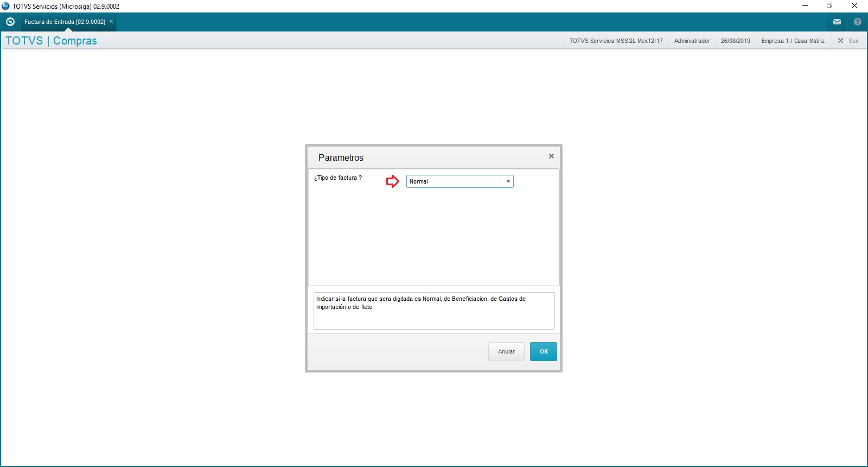Click TOTVS Servicios MSSQL Mex12r17 environment label
This screenshot has height=467, width=868.
(x=616, y=41)
